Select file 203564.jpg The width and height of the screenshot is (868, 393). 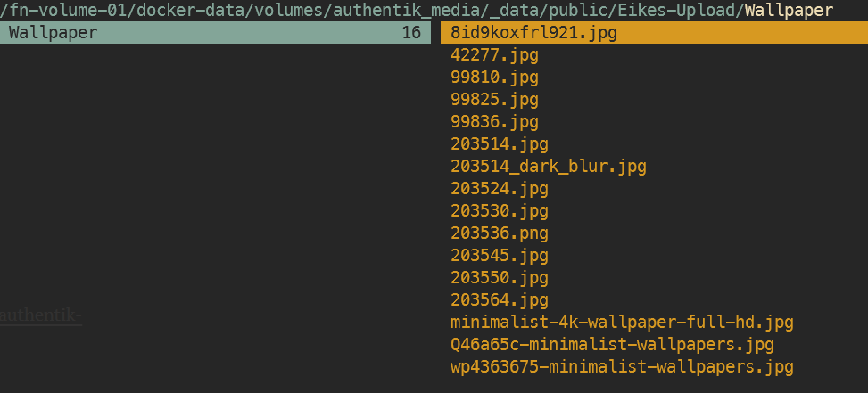tap(500, 300)
